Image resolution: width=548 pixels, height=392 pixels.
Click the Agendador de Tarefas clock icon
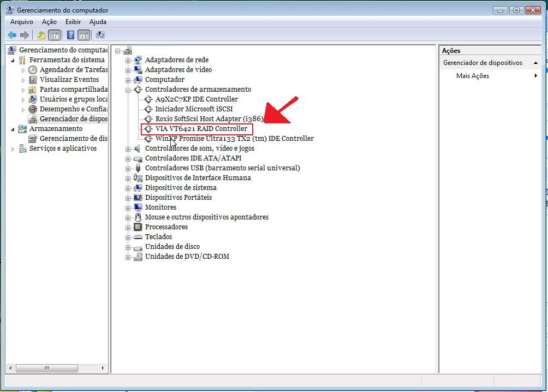pyautogui.click(x=33, y=69)
